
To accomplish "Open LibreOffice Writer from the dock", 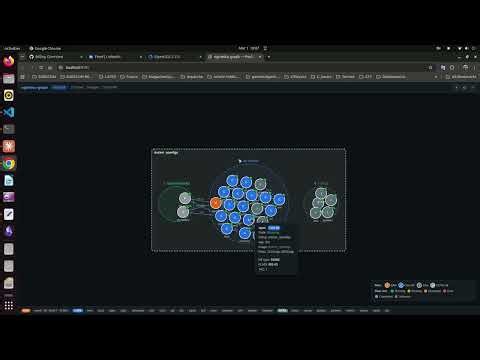I will [9, 181].
